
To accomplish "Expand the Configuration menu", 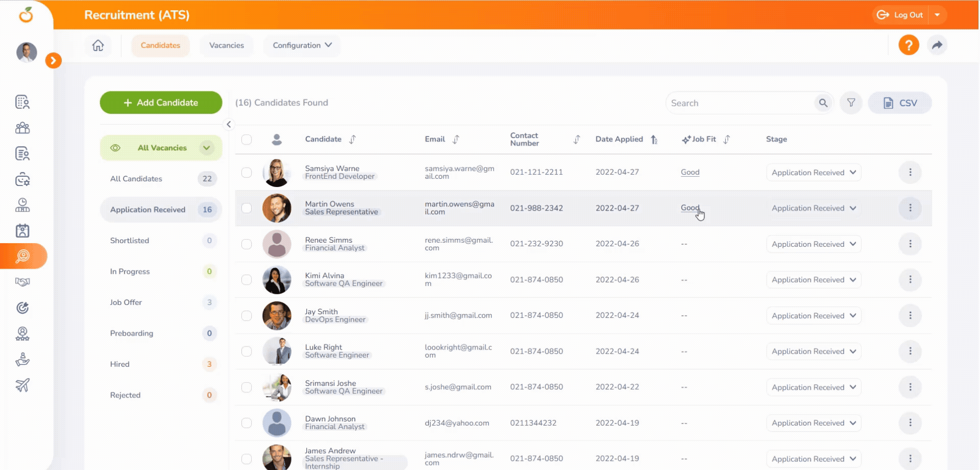I will (x=302, y=45).
